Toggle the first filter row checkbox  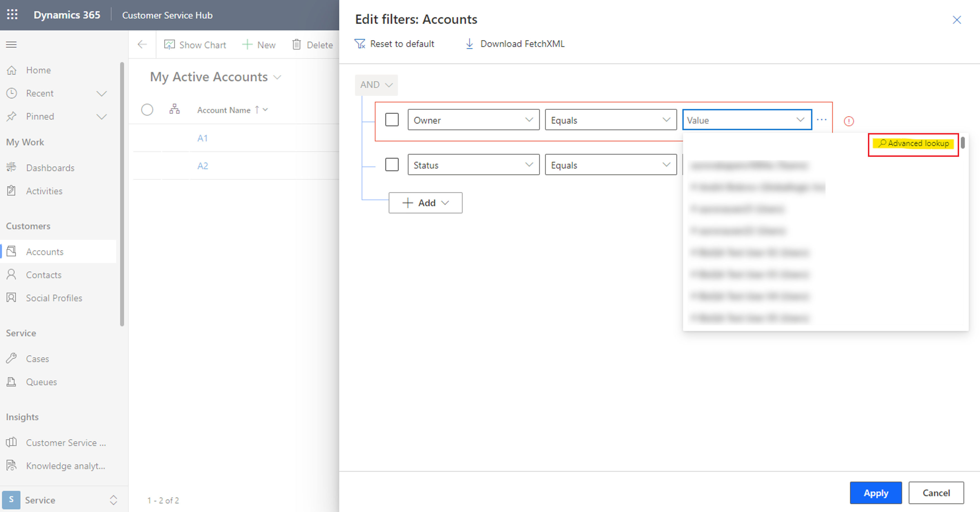click(391, 120)
